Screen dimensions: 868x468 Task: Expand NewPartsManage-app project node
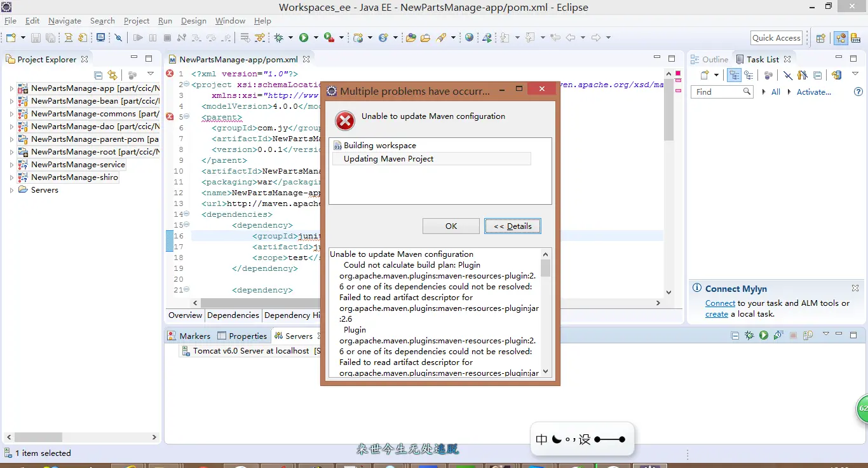click(x=11, y=88)
